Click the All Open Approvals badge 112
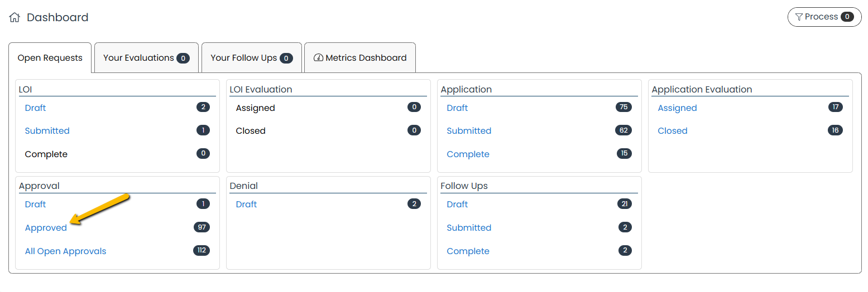The width and height of the screenshot is (868, 292). coord(202,250)
